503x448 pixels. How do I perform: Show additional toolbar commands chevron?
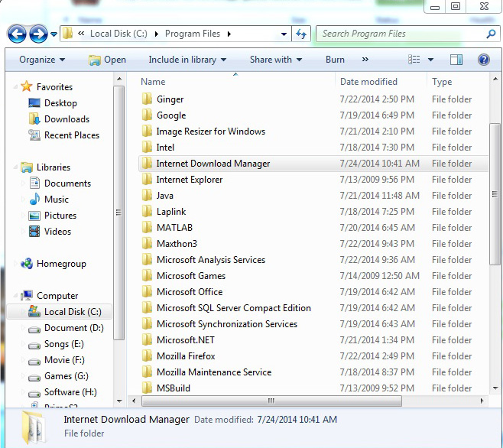coord(365,60)
